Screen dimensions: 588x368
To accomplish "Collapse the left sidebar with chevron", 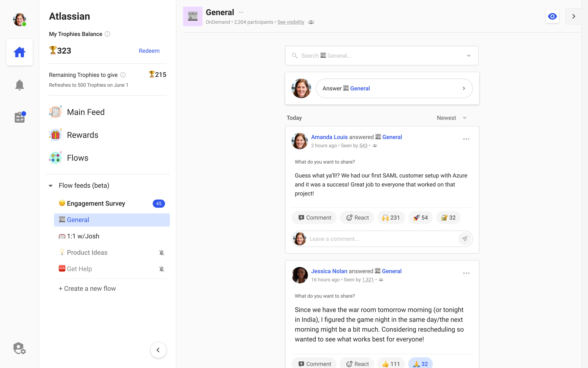I will [x=158, y=350].
